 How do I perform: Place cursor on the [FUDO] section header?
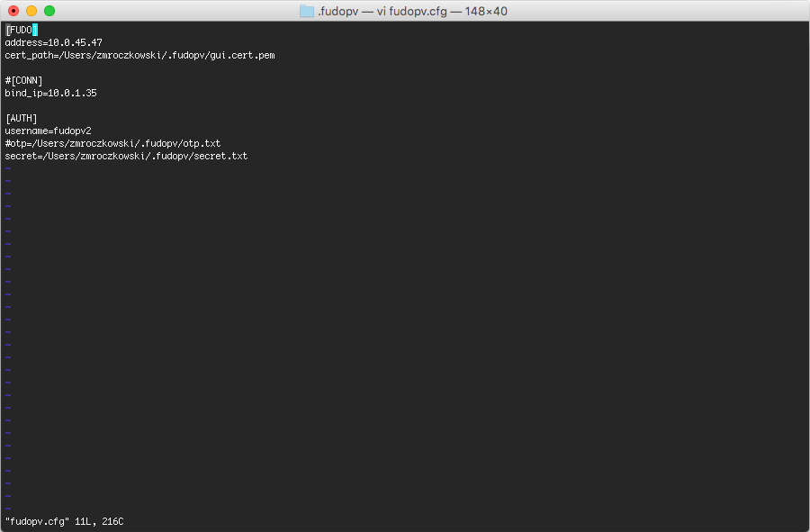click(x=18, y=30)
